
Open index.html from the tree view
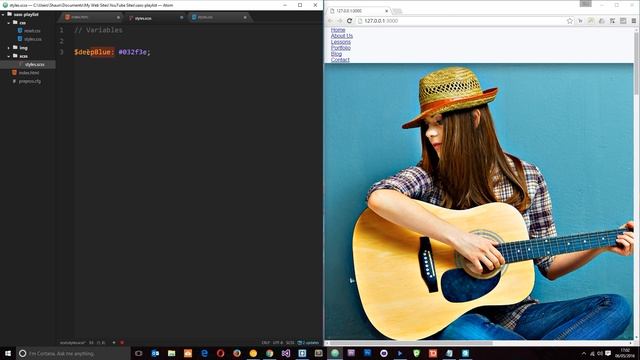pyautogui.click(x=29, y=73)
